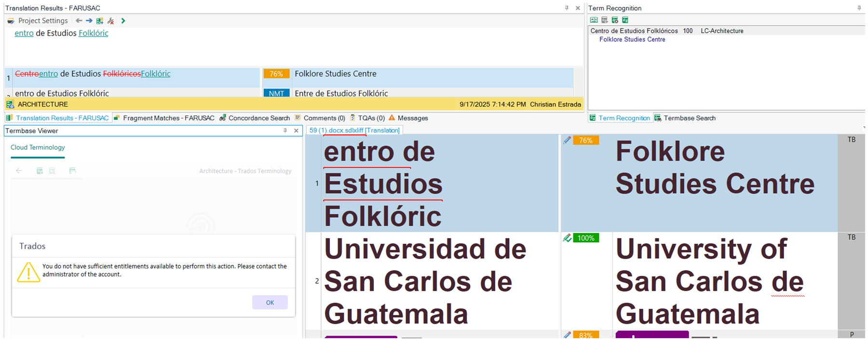The image size is (868, 341).
Task: Switch to Fragment Matches - FARUSAC tab
Action: [x=164, y=118]
